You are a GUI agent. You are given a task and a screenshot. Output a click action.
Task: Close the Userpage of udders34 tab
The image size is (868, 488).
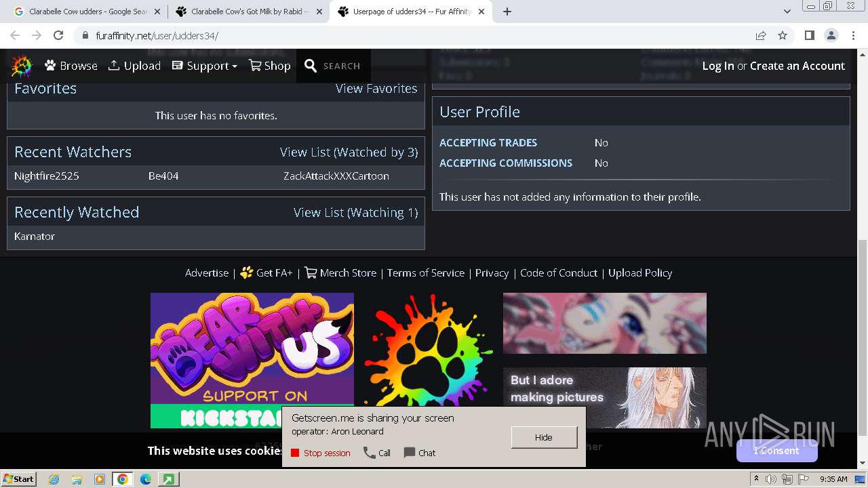click(x=481, y=12)
